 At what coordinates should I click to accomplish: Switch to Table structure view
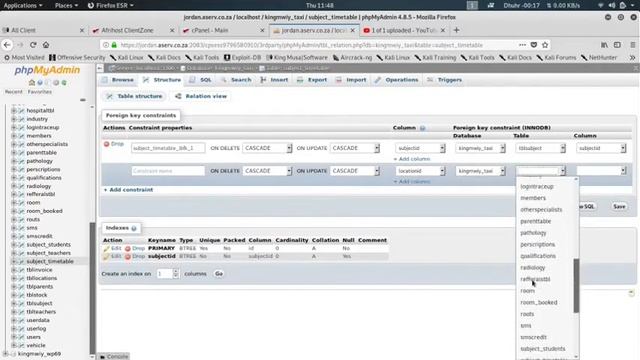(x=134, y=96)
